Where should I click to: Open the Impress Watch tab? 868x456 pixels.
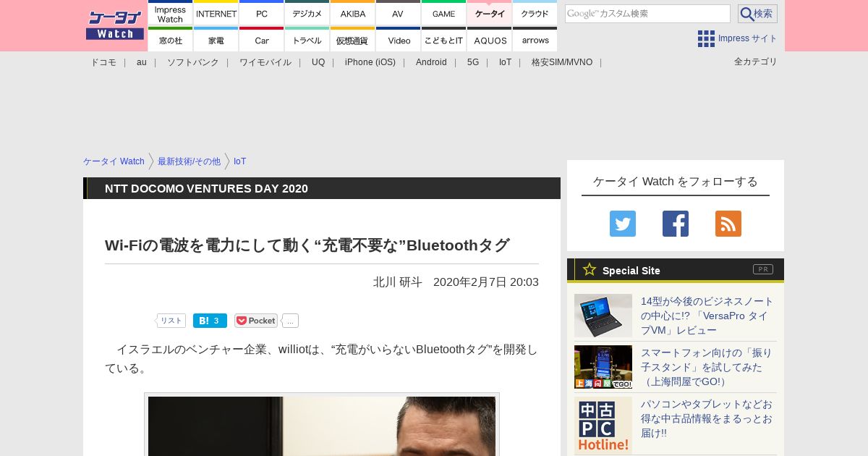coord(170,13)
